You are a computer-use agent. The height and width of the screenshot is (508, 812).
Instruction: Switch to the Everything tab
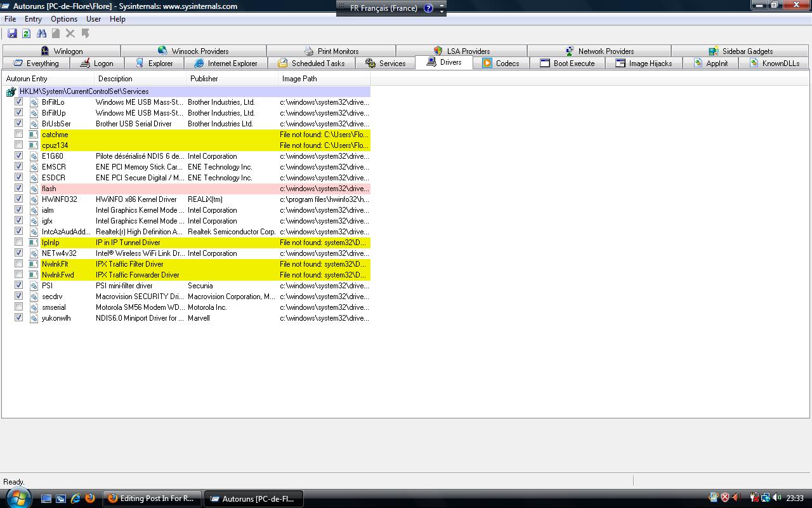(36, 63)
